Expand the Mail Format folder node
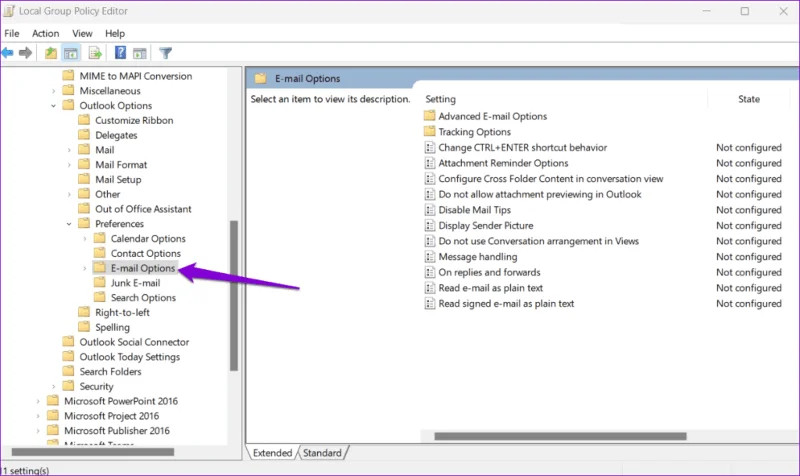 click(69, 165)
